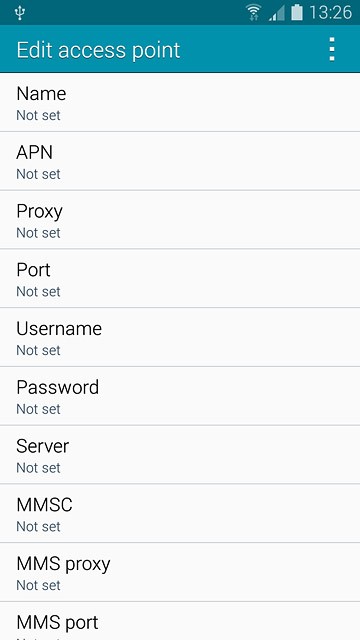Tap the USB connection status icon

(20, 13)
